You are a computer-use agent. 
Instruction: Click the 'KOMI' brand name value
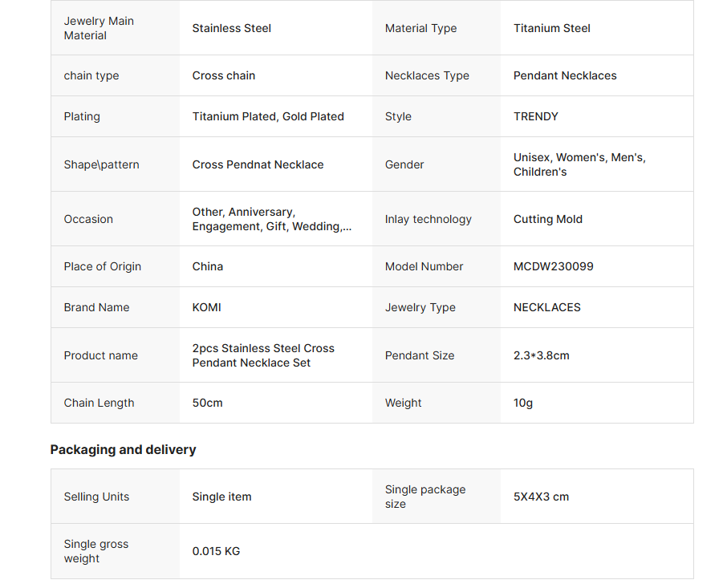[206, 307]
